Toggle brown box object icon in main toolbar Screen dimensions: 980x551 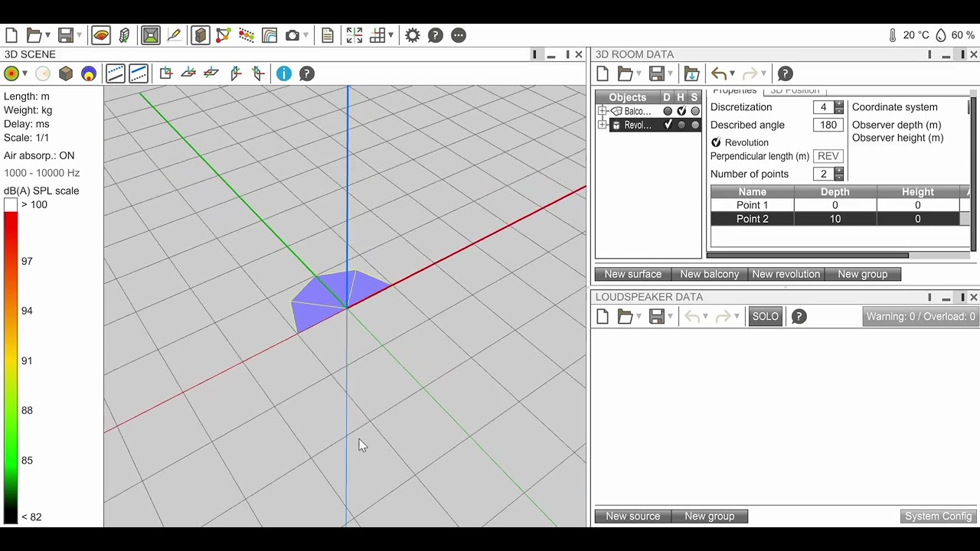pos(201,35)
